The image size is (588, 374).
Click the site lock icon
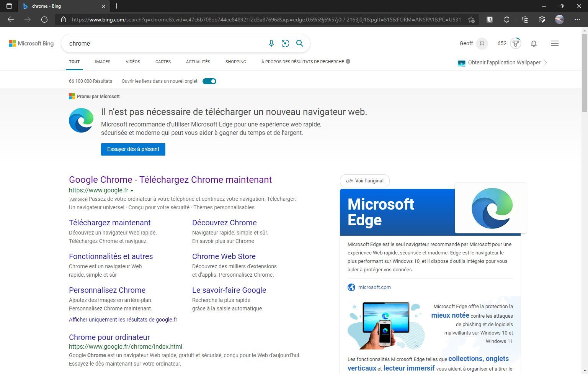coord(64,20)
